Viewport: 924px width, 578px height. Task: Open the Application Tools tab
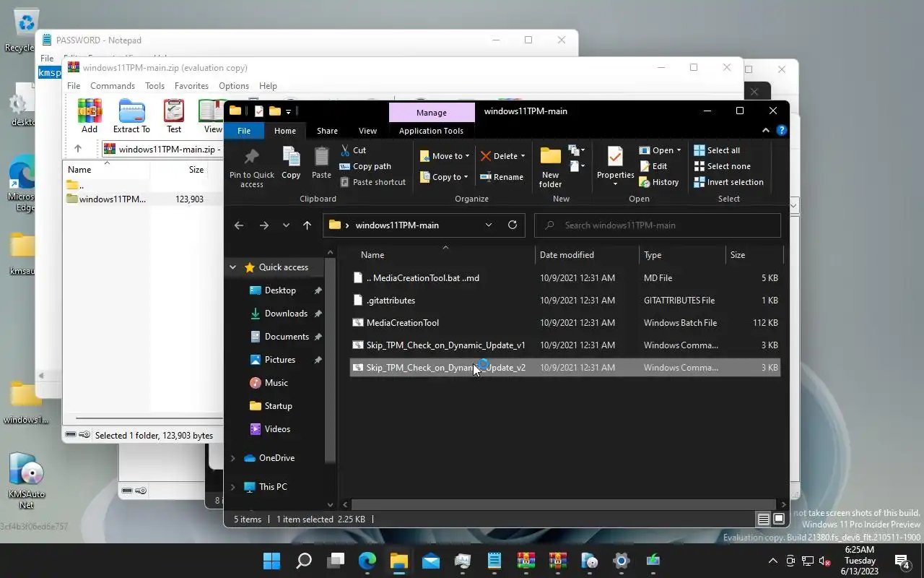click(x=431, y=131)
